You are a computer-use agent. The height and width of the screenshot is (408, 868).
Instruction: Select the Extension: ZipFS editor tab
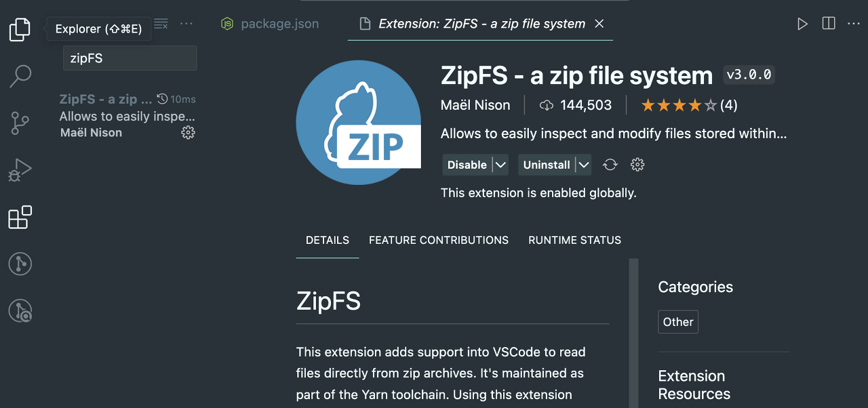481,24
